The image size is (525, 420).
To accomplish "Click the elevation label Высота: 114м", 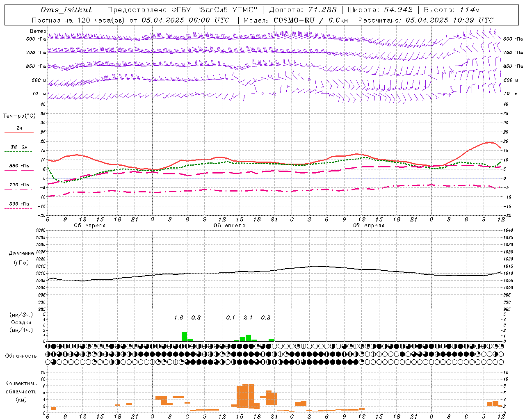I will click(452, 10).
